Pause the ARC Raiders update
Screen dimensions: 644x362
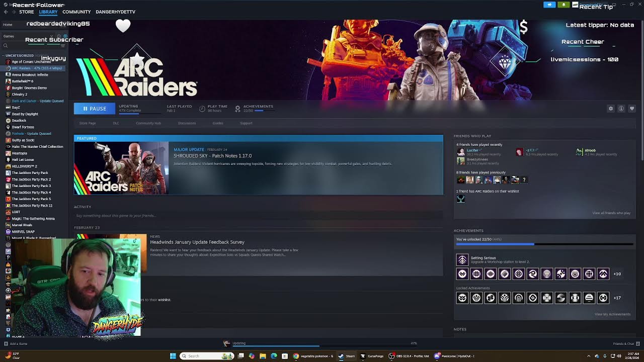click(x=94, y=109)
